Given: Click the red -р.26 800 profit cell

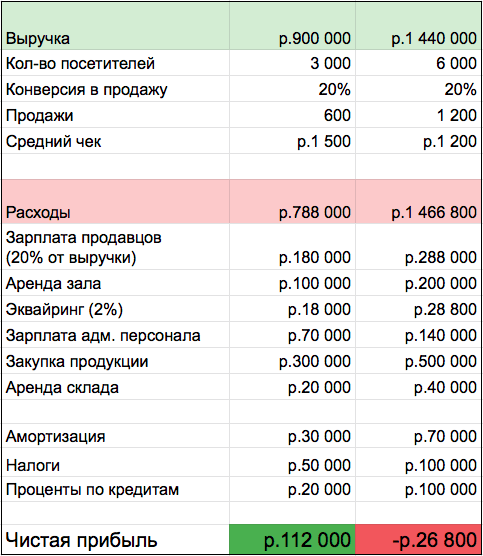Looking at the screenshot, I should (418, 539).
